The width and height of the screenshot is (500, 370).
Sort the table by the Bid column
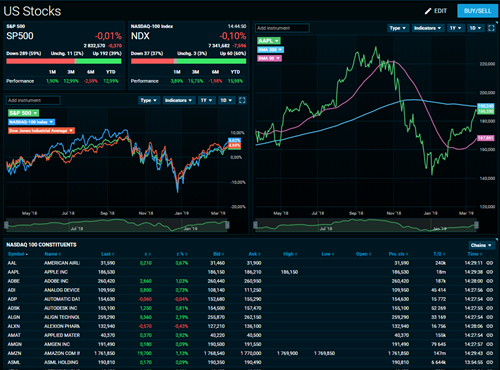[218, 254]
